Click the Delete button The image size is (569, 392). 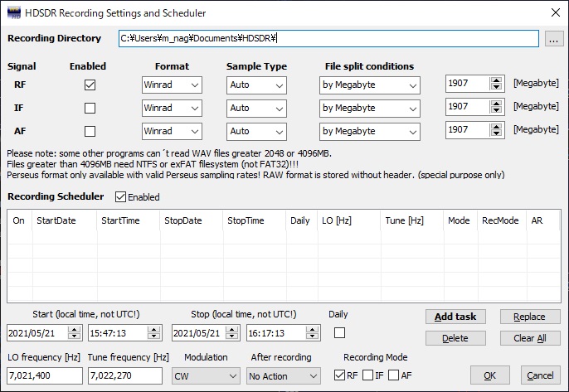[455, 338]
